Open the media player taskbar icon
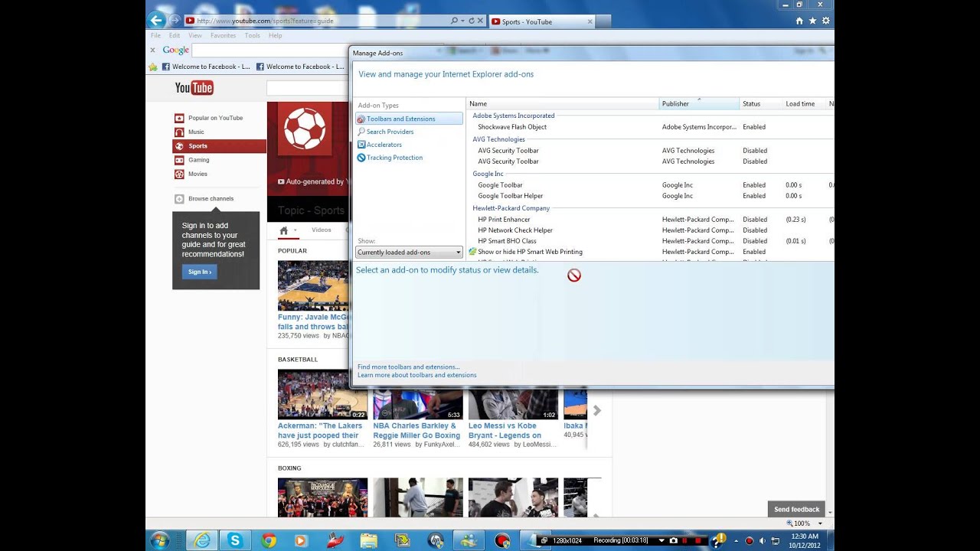This screenshot has width=980, height=551. pos(301,540)
